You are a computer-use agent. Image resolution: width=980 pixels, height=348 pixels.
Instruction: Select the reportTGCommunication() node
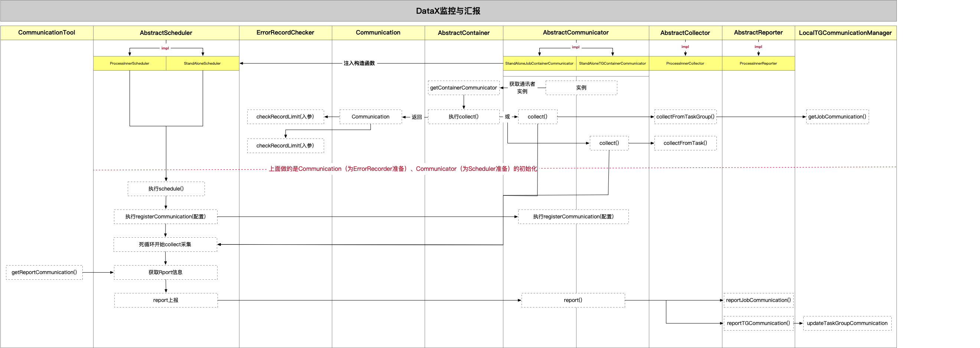click(758, 323)
